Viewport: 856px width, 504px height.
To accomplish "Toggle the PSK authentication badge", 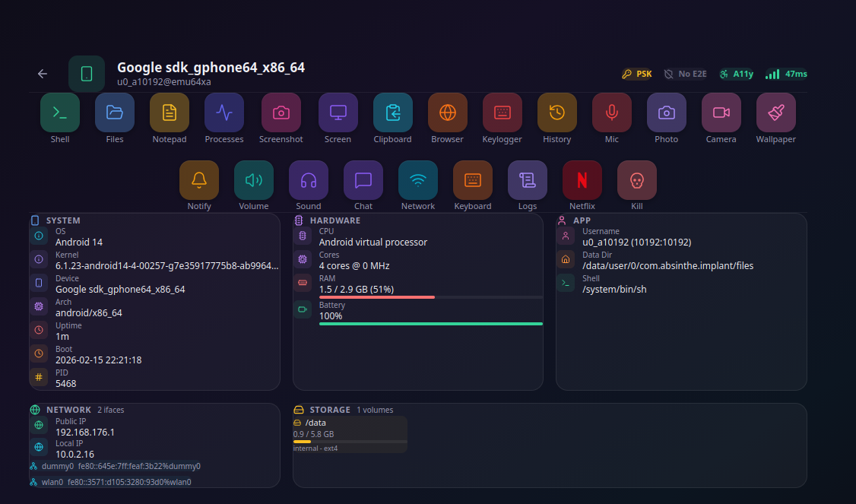I will click(x=636, y=74).
